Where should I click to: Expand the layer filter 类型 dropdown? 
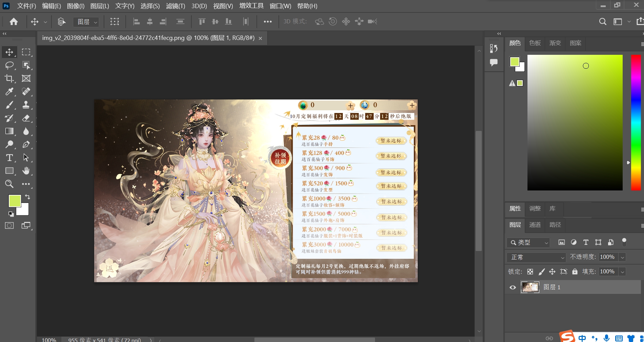point(528,243)
